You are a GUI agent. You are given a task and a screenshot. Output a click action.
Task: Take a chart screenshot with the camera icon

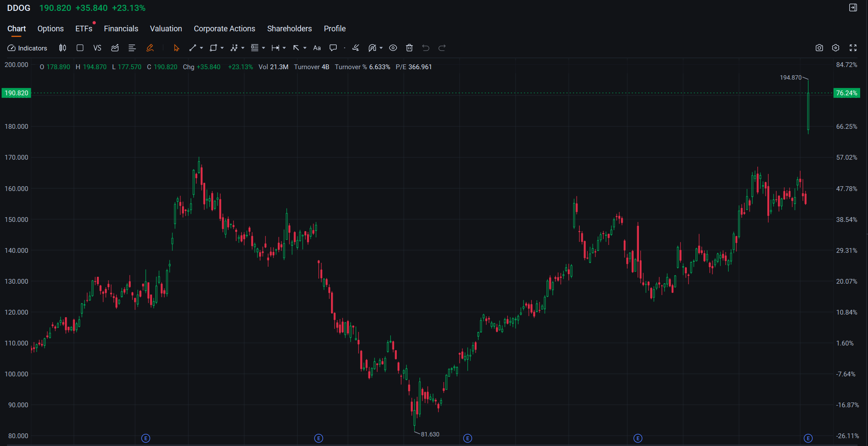click(819, 48)
